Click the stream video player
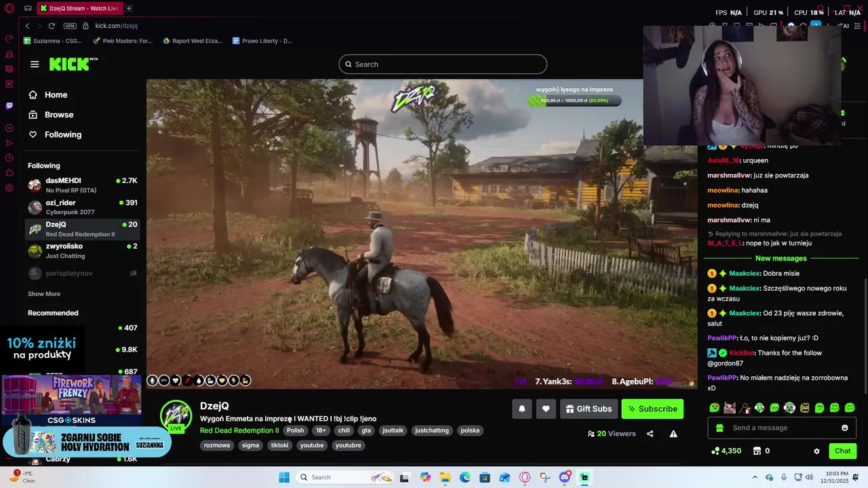868x488 pixels. (x=422, y=234)
